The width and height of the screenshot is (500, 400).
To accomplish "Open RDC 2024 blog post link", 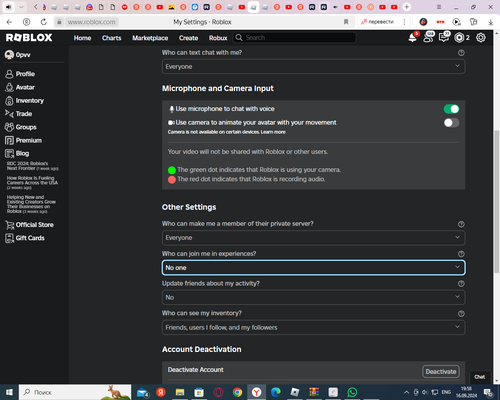I will (32, 166).
